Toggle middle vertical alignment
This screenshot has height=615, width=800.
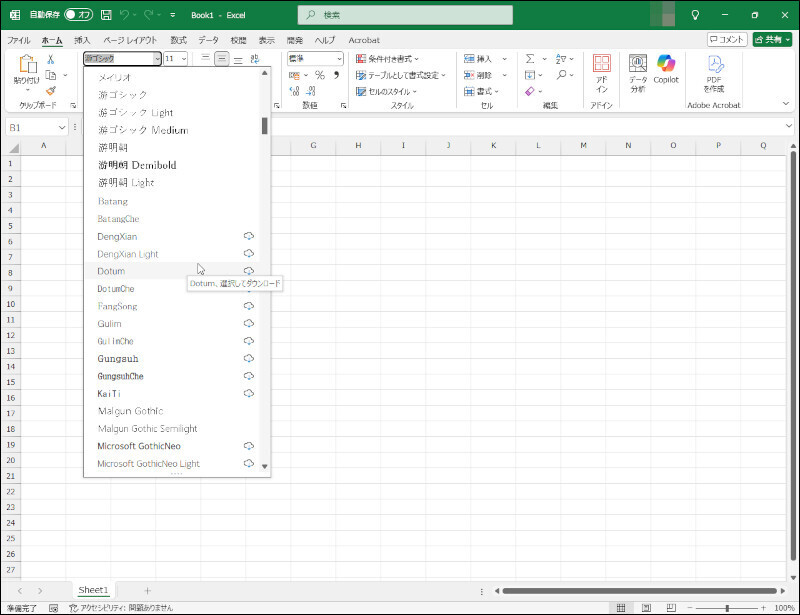coord(221,59)
